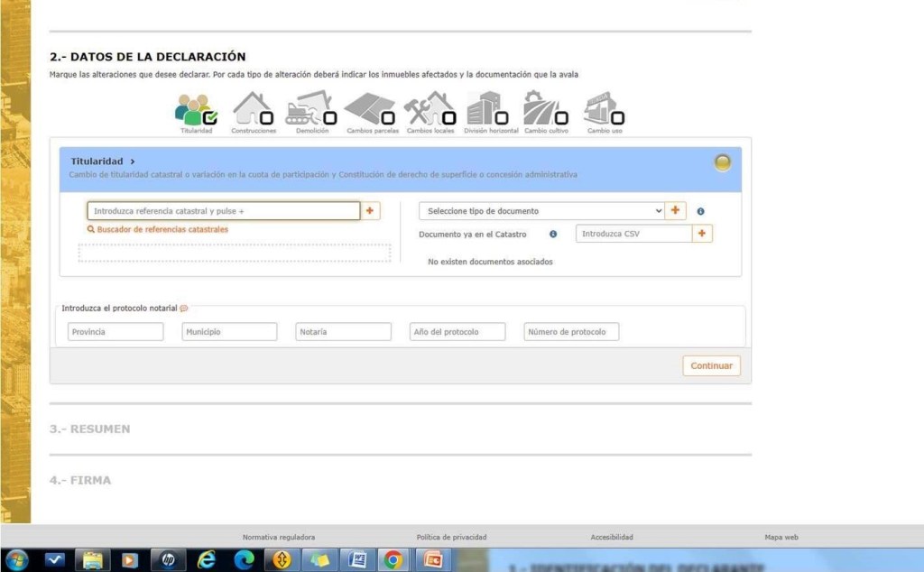Open 'Seleccione tipo de documento' dropdown
Viewport: 924px width, 572px height.
[541, 211]
